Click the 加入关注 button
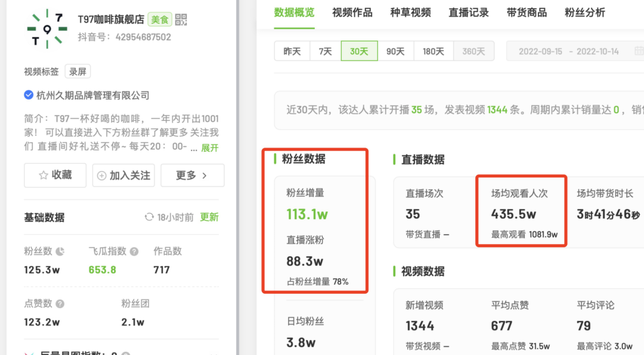This screenshot has height=355, width=644. pyautogui.click(x=123, y=175)
